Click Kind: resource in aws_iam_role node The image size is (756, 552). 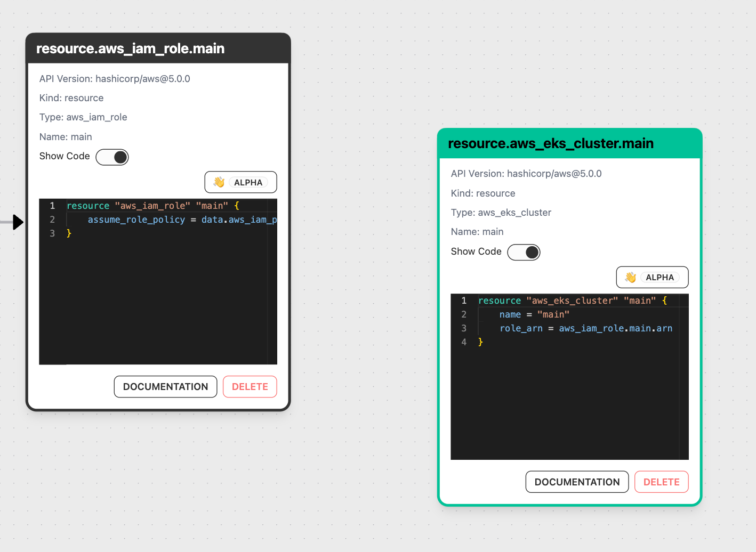[x=71, y=98]
